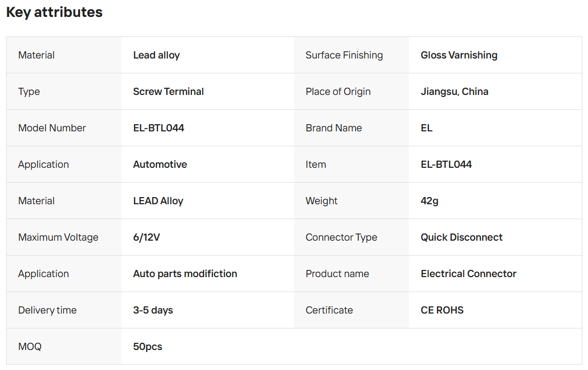Click the "3-5 days" delivery time value

coord(153,310)
